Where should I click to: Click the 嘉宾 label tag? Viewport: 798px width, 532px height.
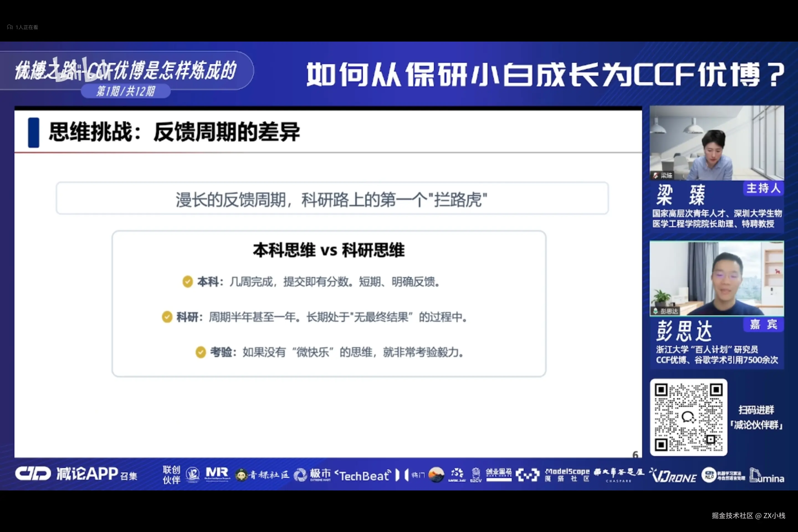click(763, 324)
